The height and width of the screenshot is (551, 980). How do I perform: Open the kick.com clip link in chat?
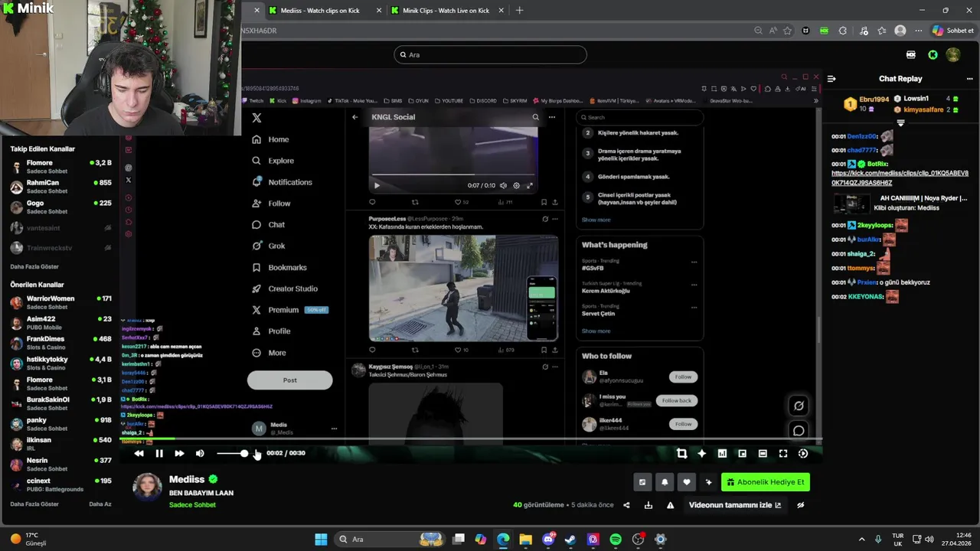(900, 178)
